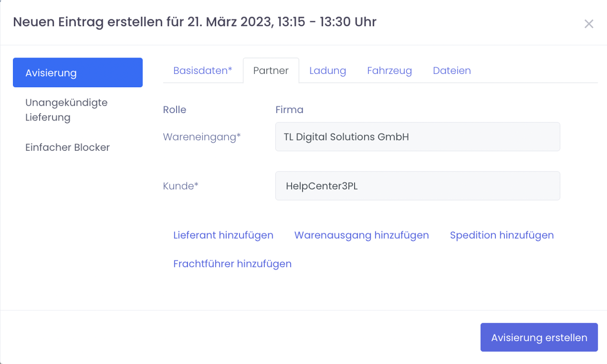Go to the Fahrzeug tab
Screen dimensions: 607x364
(x=389, y=70)
